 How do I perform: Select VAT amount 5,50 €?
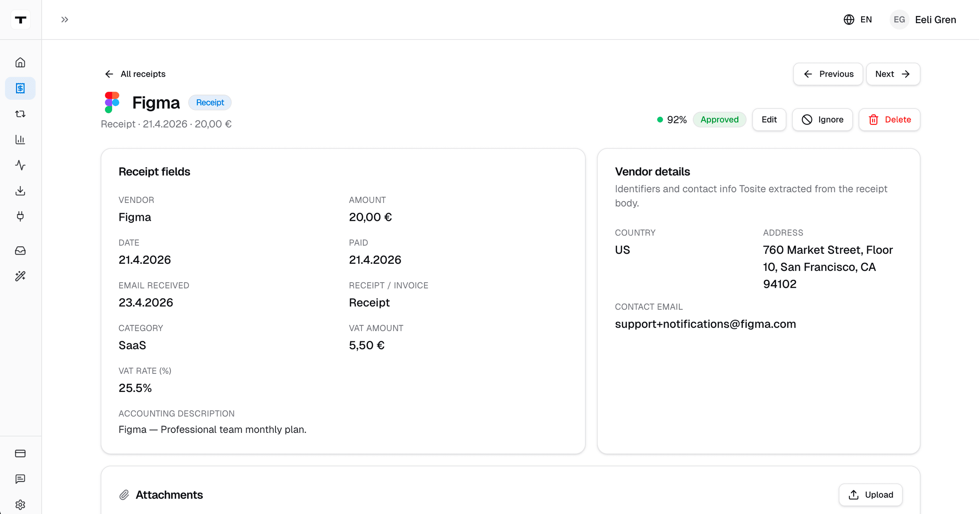[x=367, y=345]
